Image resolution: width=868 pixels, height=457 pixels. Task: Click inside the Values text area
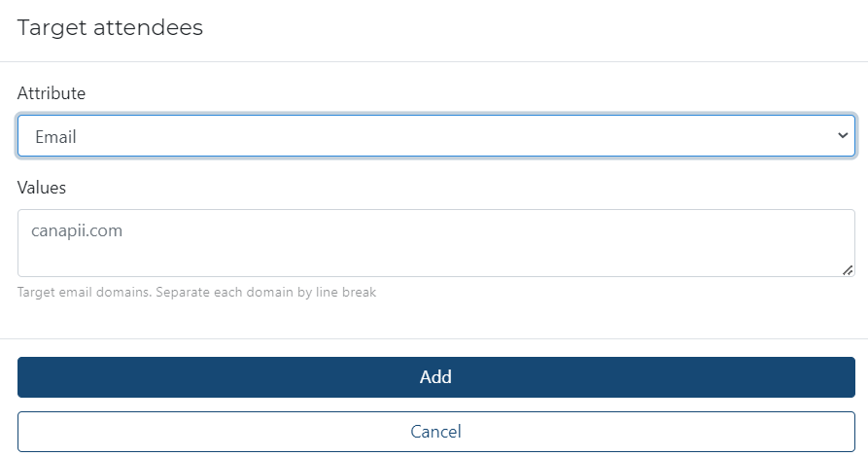coord(435,243)
